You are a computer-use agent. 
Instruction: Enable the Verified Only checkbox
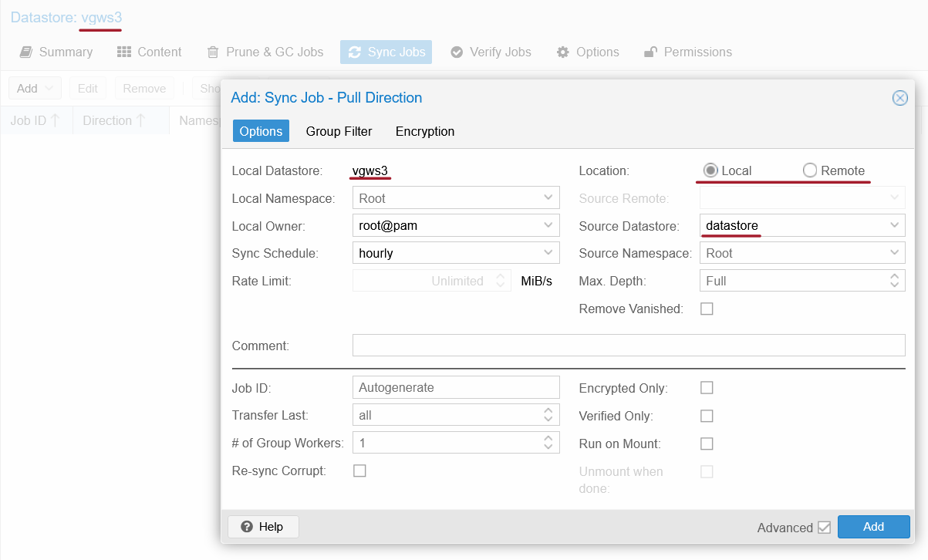point(707,416)
